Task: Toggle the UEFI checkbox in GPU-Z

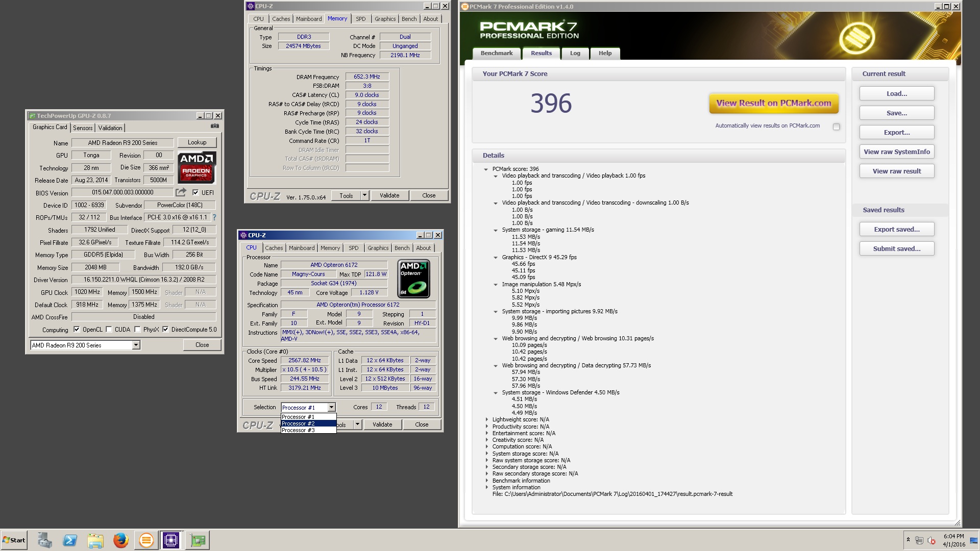Action: pyautogui.click(x=195, y=192)
